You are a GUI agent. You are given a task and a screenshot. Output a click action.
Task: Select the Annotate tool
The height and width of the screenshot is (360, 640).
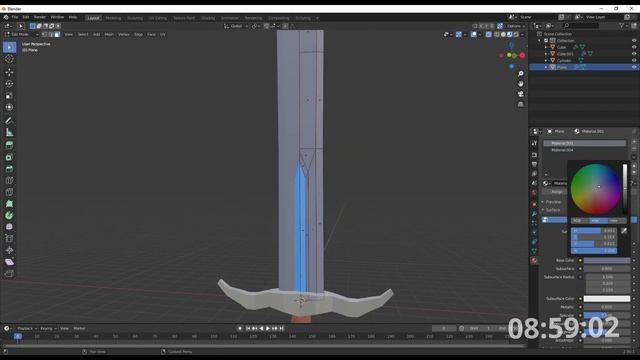click(9, 120)
